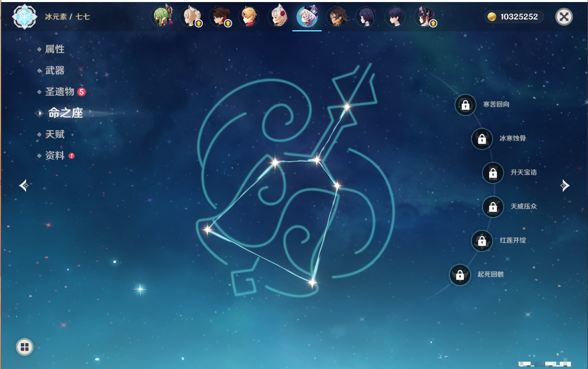Select the highlighted Qiqi avatar with purple hat
Viewport: 588px width, 369px height.
point(307,16)
